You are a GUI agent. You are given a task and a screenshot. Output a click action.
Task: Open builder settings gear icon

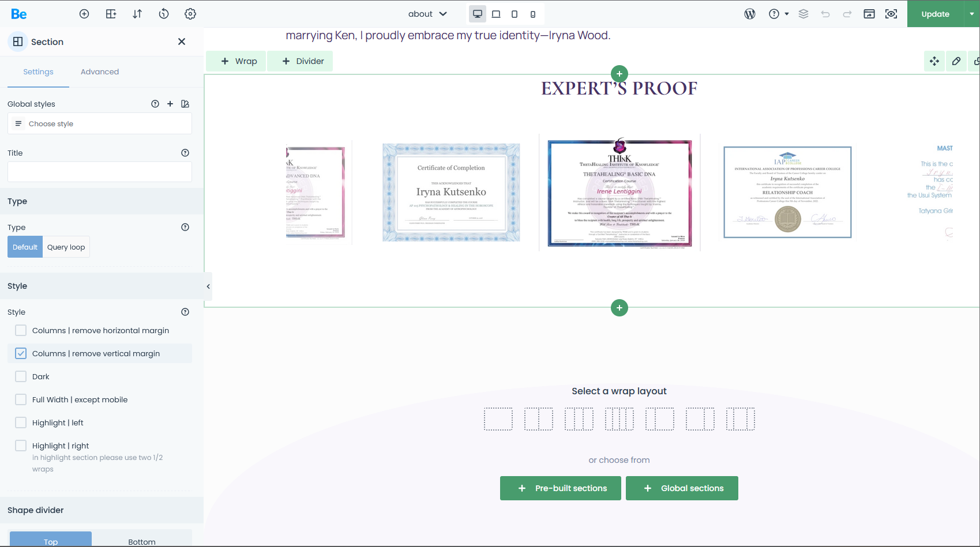click(x=190, y=14)
